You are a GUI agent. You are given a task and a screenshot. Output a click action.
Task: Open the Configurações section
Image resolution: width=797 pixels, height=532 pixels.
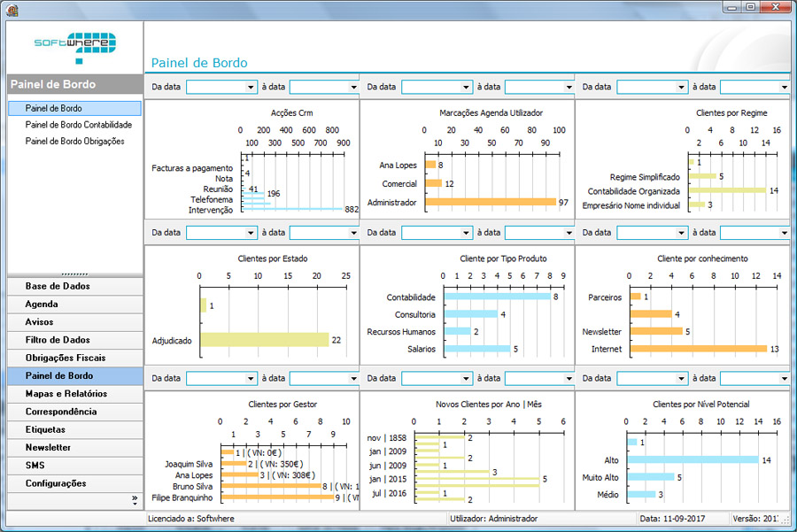tap(56, 483)
